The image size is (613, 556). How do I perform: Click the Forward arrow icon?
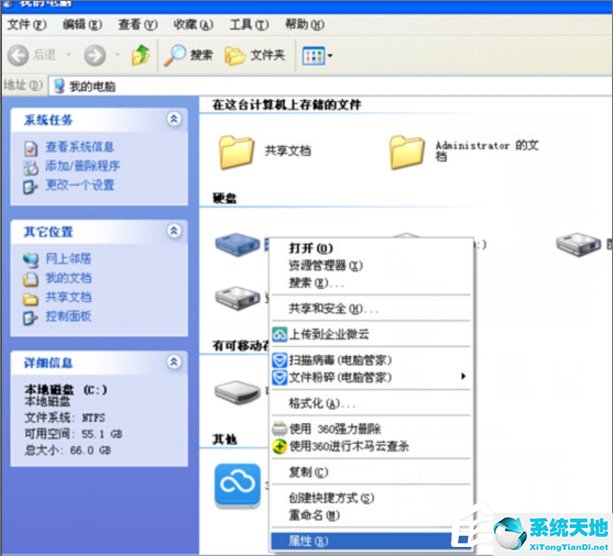(x=95, y=55)
